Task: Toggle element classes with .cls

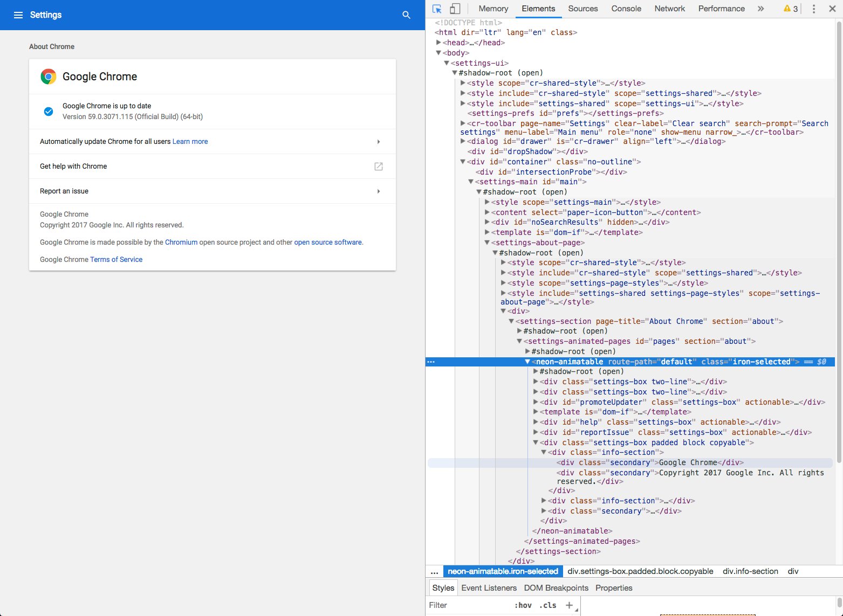Action: coord(547,605)
